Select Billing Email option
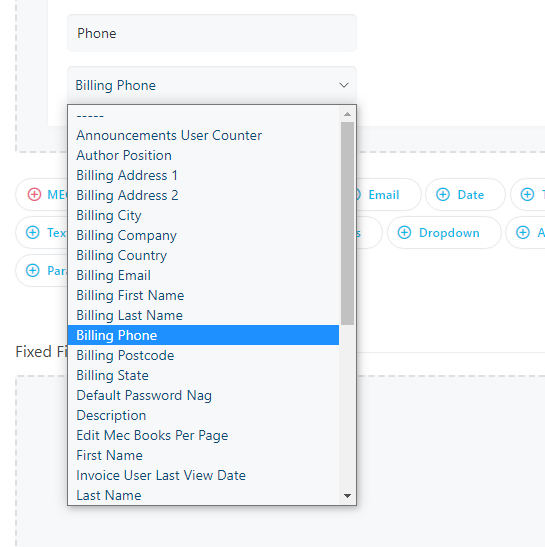 tap(203, 276)
